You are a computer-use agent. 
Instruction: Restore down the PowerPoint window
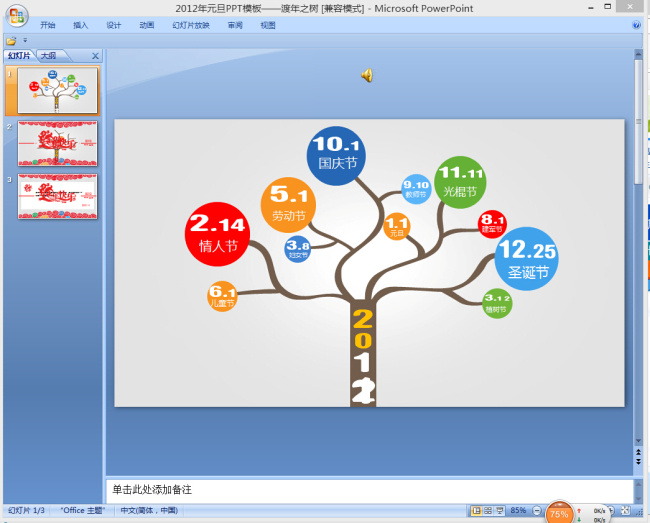[x=608, y=7]
